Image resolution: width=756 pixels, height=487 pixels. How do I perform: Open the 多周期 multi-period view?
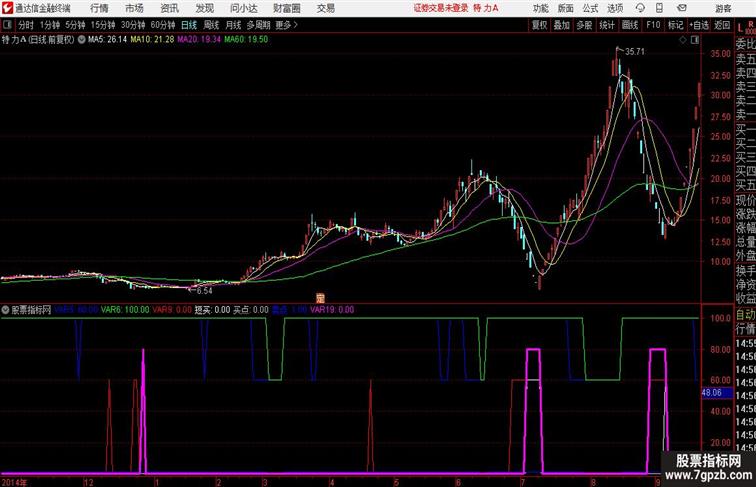258,25
